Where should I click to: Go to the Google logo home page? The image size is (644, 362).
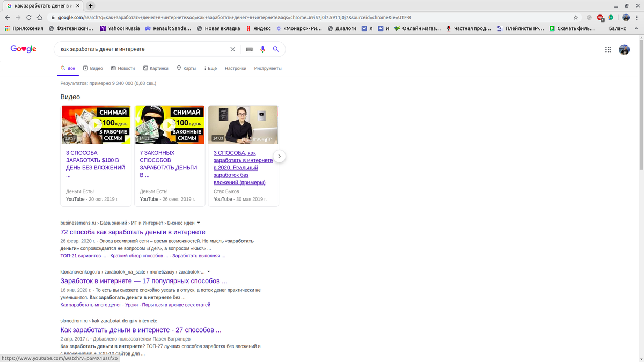click(x=24, y=49)
